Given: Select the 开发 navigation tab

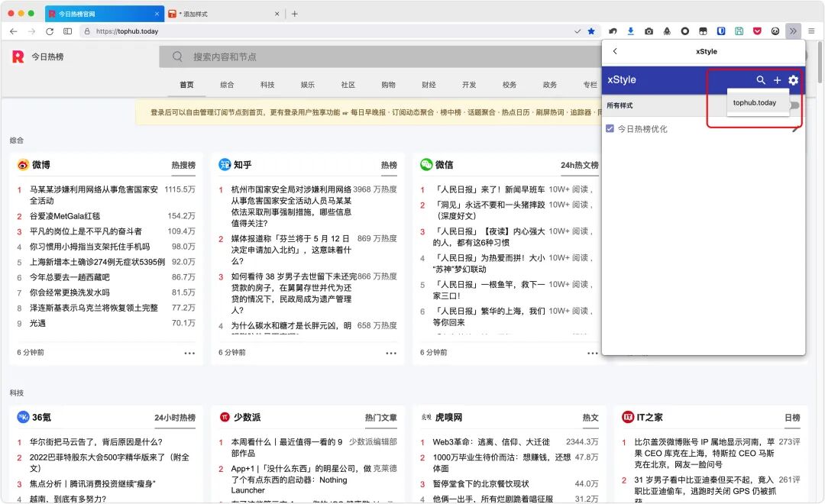Looking at the screenshot, I should 469,85.
